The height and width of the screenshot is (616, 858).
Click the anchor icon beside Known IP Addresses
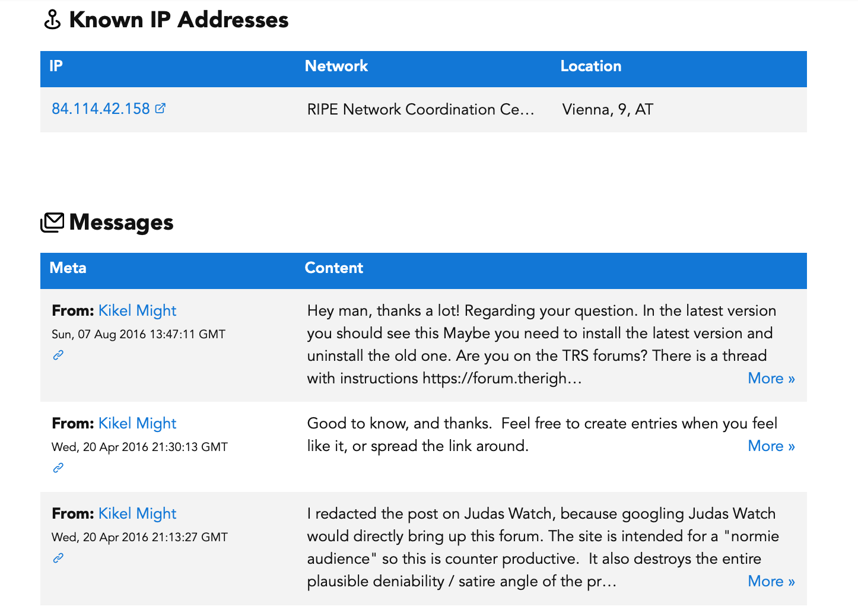click(53, 20)
